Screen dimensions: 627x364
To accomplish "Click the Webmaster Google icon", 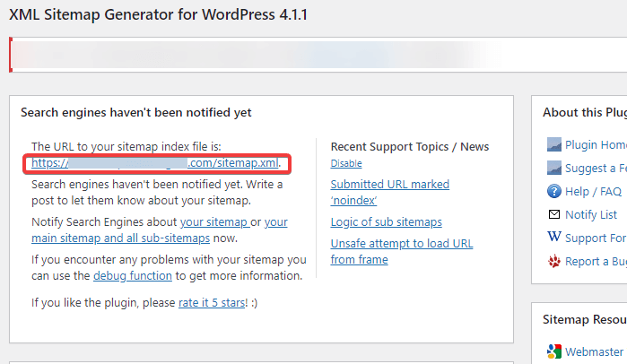I will (553, 351).
